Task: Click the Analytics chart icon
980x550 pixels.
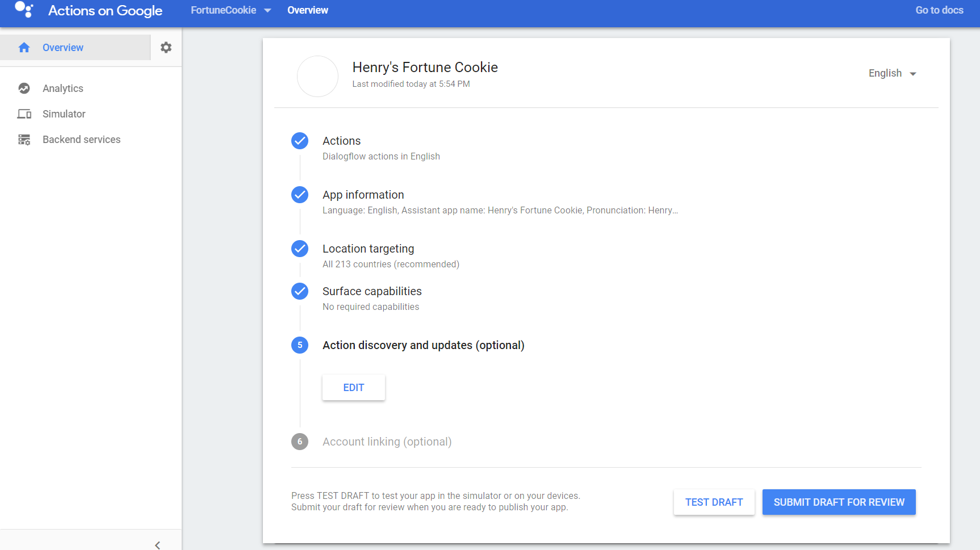Action: (x=24, y=89)
